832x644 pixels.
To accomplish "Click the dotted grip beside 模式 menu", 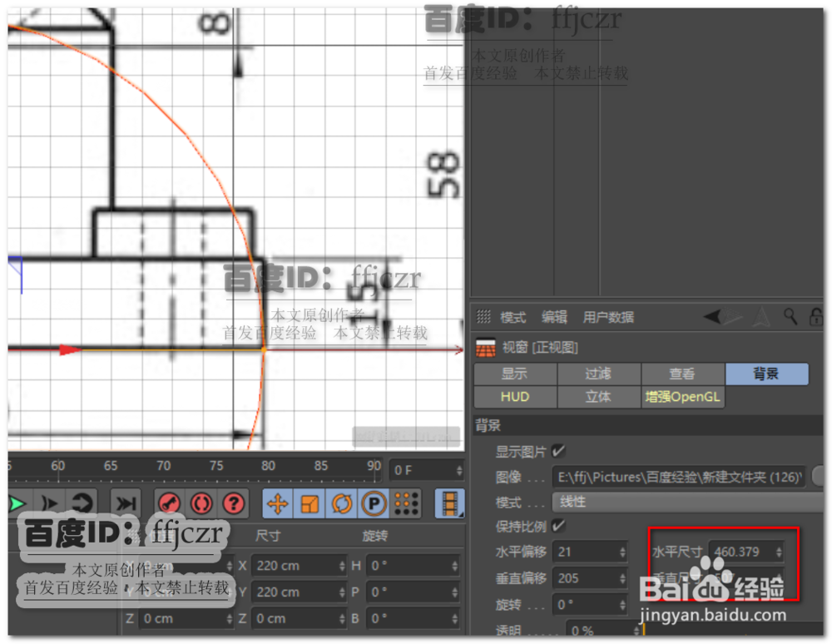I will [x=483, y=317].
